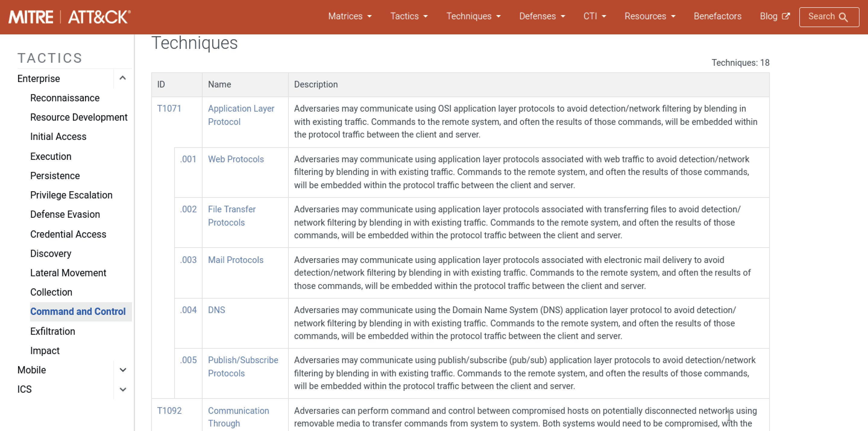Open sub-technique ID .004
Viewport: 868px width, 431px height.
click(188, 309)
